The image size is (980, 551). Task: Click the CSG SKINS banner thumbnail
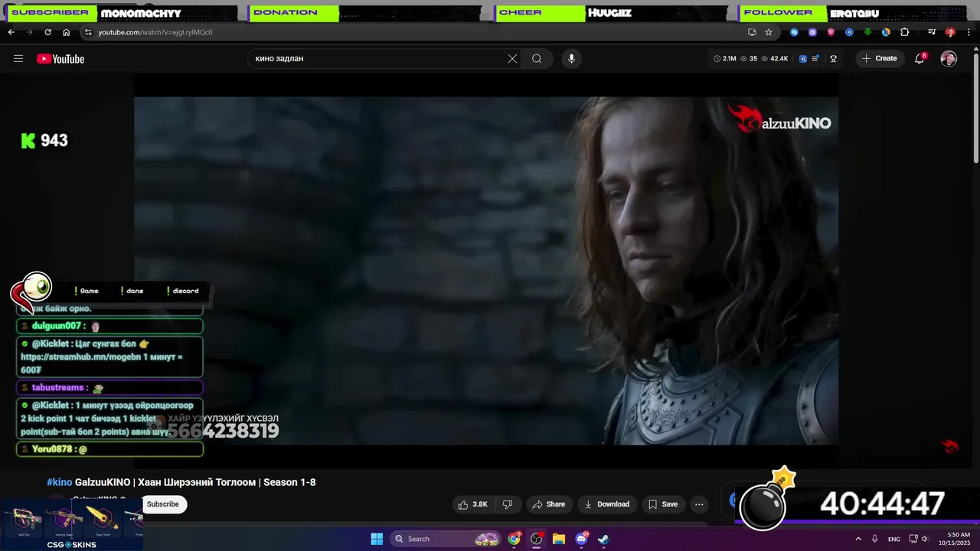pyautogui.click(x=71, y=525)
